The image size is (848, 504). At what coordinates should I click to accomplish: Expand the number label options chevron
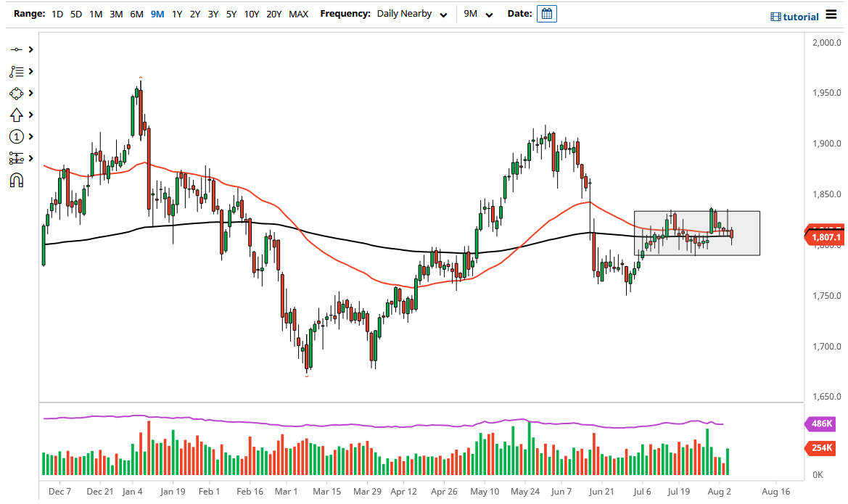coord(30,137)
